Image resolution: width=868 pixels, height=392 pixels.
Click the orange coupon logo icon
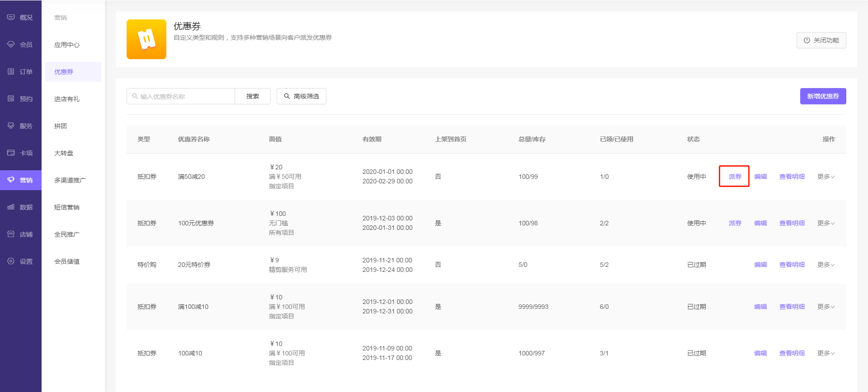(x=146, y=39)
